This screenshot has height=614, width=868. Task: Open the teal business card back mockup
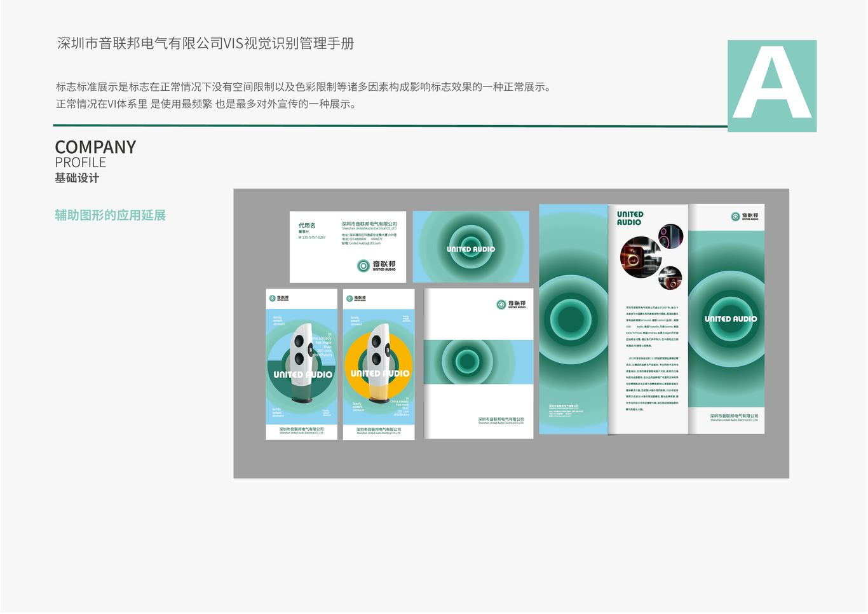point(471,247)
